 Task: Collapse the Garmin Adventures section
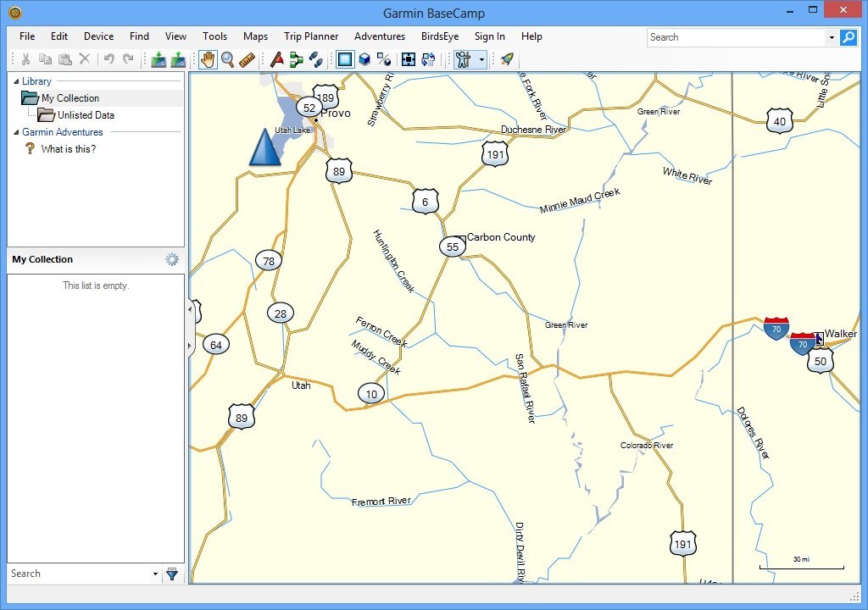point(16,132)
